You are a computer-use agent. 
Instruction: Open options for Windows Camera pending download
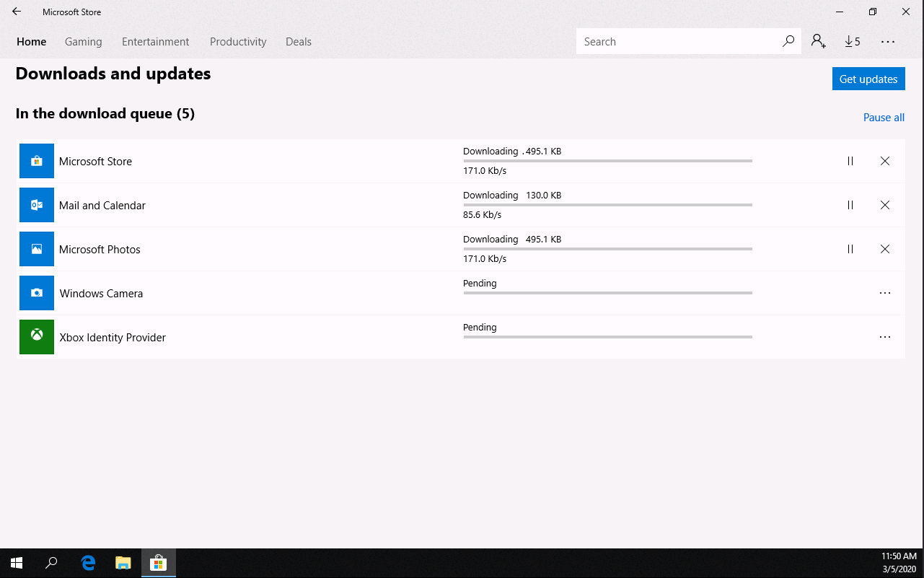885,293
